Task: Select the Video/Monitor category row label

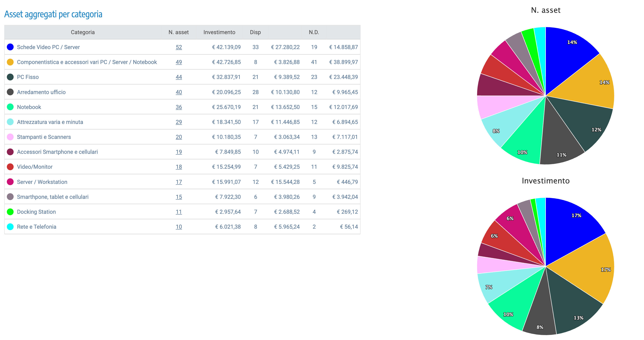Action: coord(34,167)
